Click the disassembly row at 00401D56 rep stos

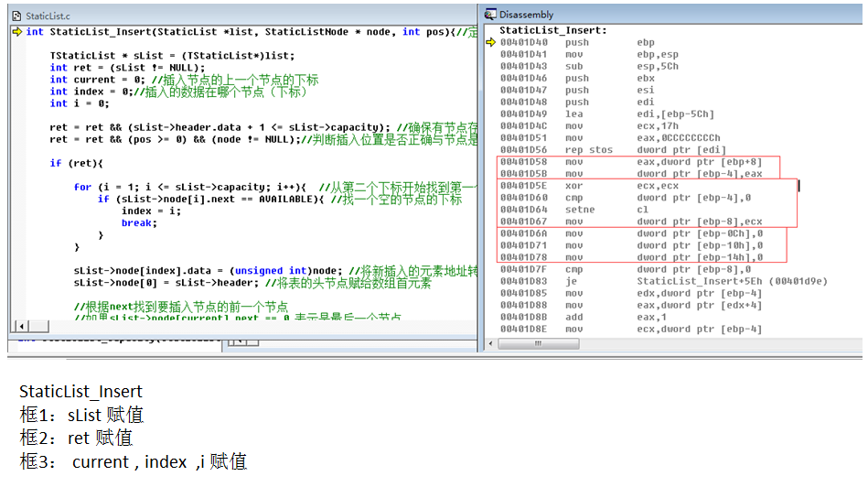tap(613, 150)
